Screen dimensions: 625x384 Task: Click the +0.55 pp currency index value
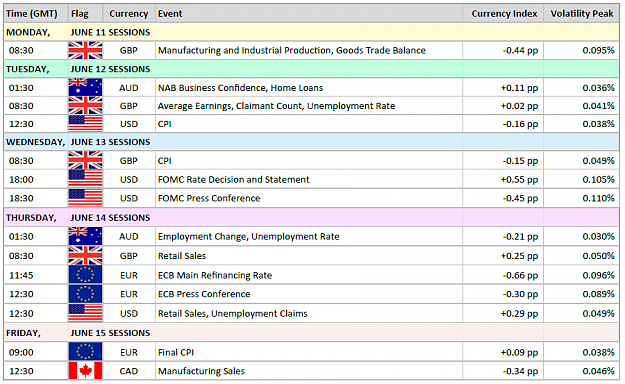pyautogui.click(x=519, y=180)
